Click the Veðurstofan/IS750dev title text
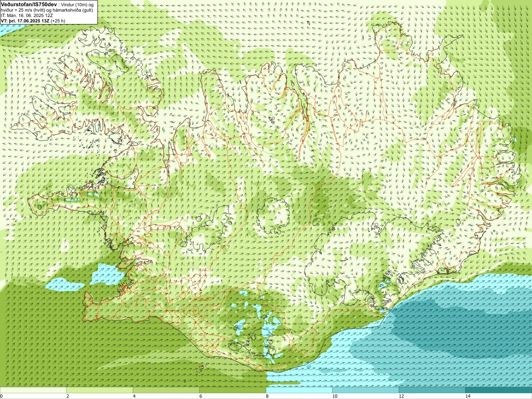 click(x=29, y=4)
